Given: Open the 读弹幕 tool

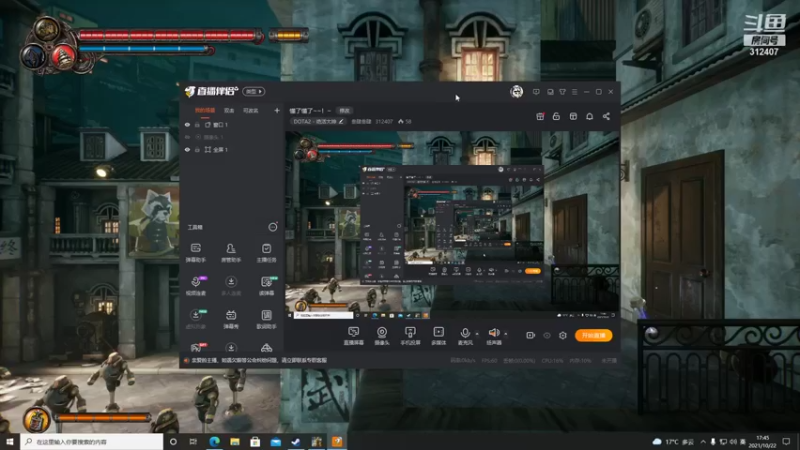Looking at the screenshot, I should (266, 286).
